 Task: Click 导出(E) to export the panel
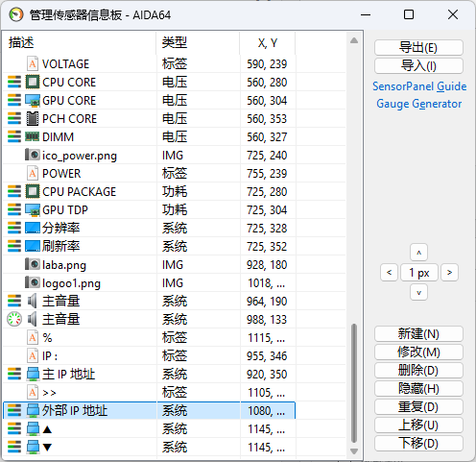[x=418, y=47]
